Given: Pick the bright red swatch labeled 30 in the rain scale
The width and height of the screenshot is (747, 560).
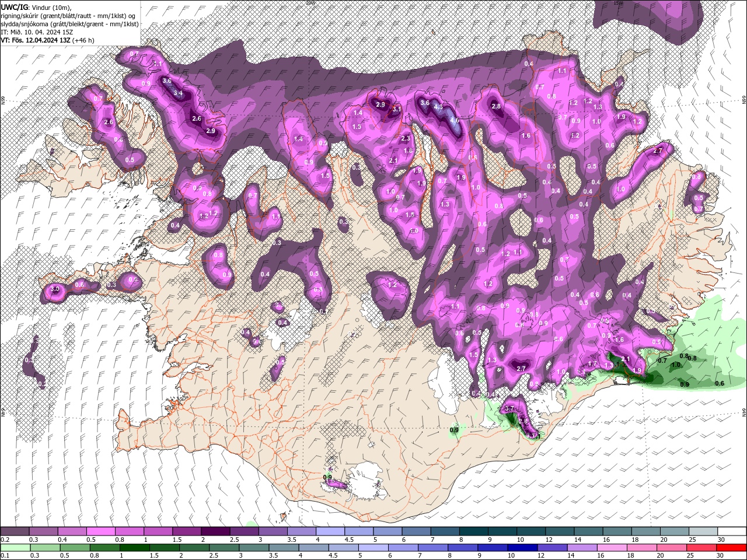Looking at the screenshot, I should pos(731,548).
